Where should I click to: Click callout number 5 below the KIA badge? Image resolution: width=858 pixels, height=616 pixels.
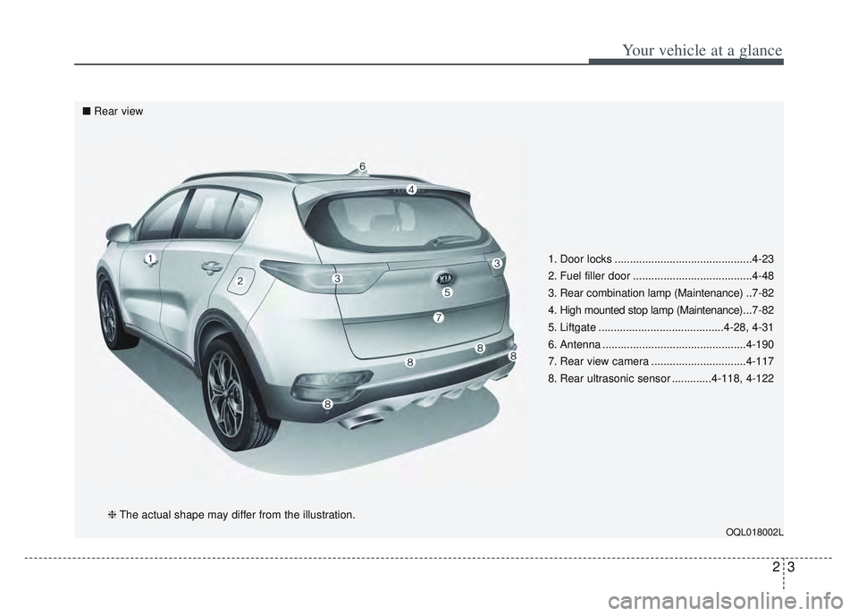coord(447,292)
